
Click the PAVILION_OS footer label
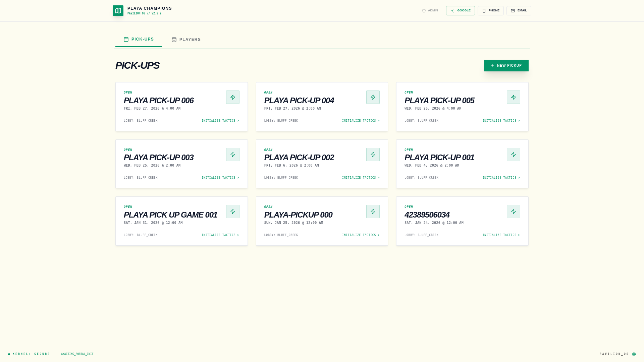614,354
